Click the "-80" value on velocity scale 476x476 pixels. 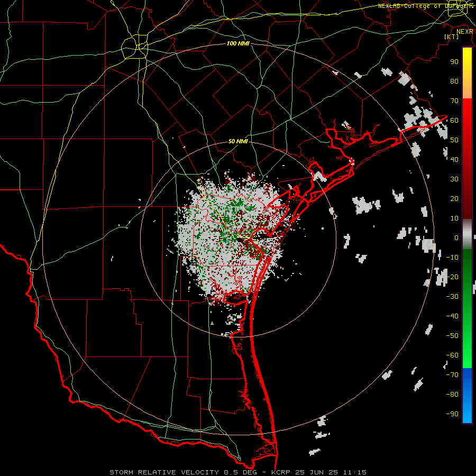click(452, 395)
